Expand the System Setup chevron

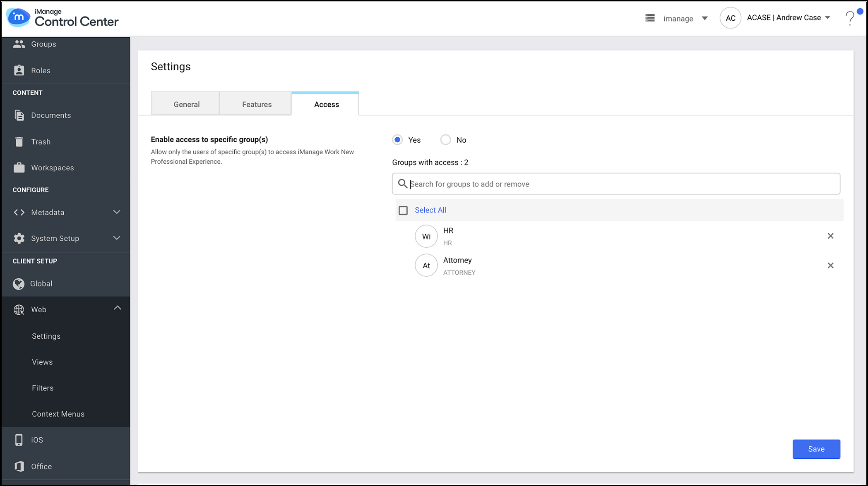117,238
